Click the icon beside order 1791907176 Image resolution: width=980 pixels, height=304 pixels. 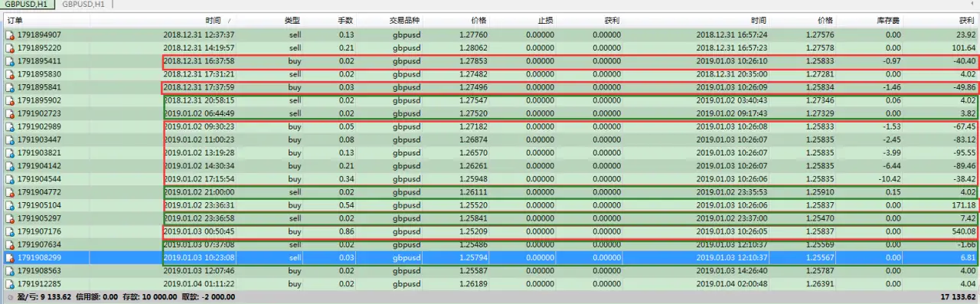(x=10, y=231)
